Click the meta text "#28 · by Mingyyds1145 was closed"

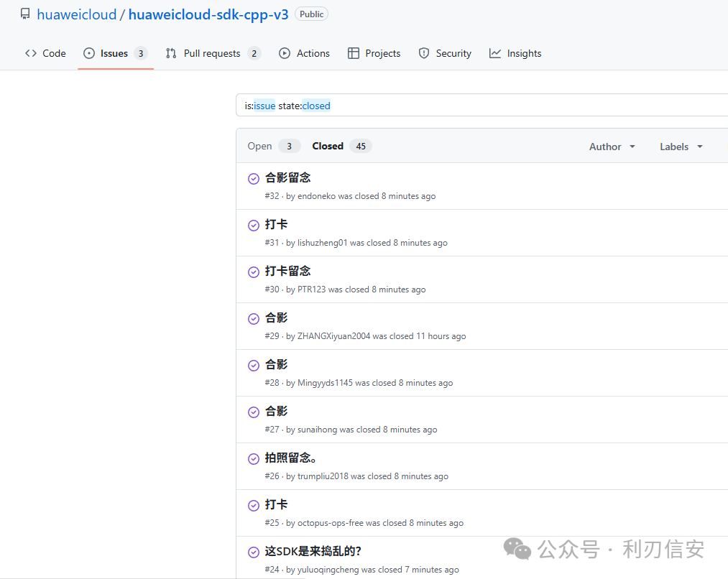331,383
